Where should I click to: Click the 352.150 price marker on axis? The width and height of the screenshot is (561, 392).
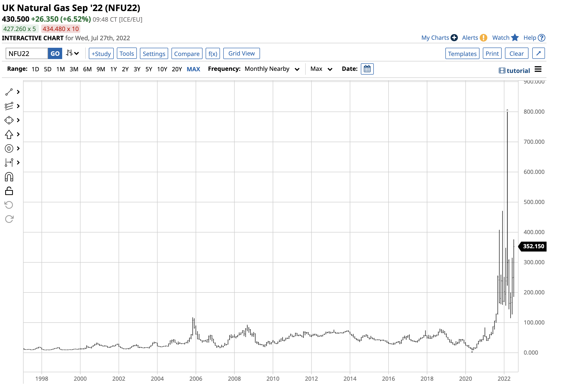pos(534,247)
